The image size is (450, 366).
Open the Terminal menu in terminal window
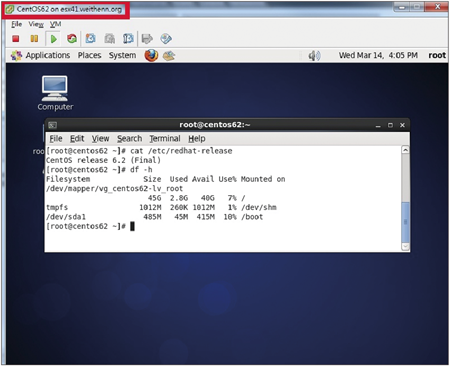(x=165, y=138)
